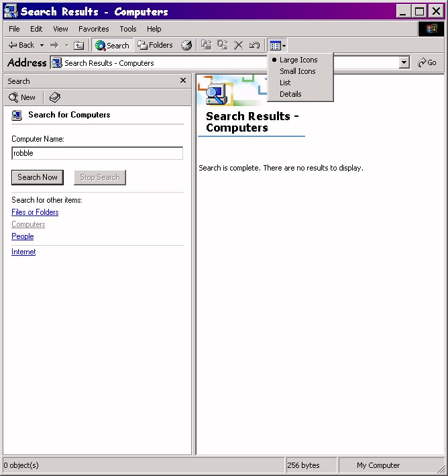This screenshot has width=448, height=476.
Task: Click the '256 bytes' status bar entry
Action: point(303,465)
